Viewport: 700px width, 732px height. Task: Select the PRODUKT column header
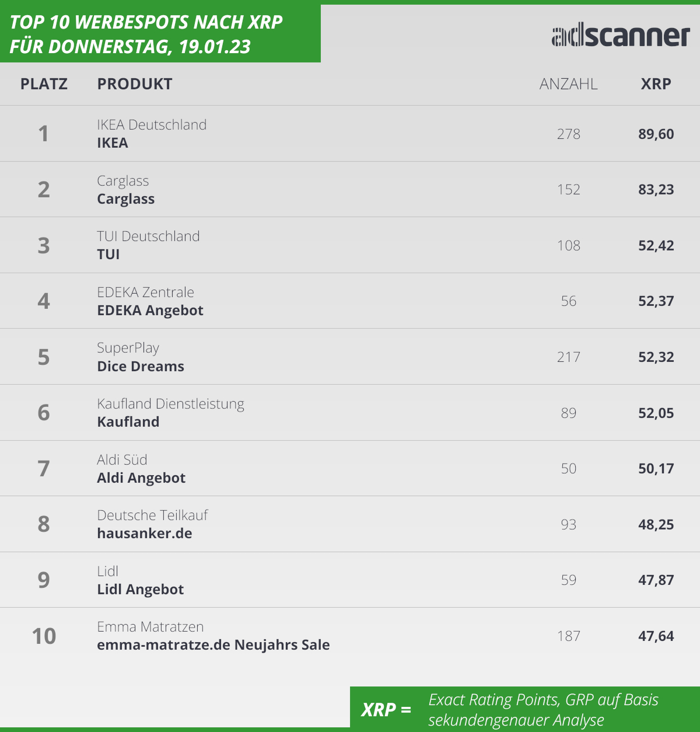coord(135,84)
